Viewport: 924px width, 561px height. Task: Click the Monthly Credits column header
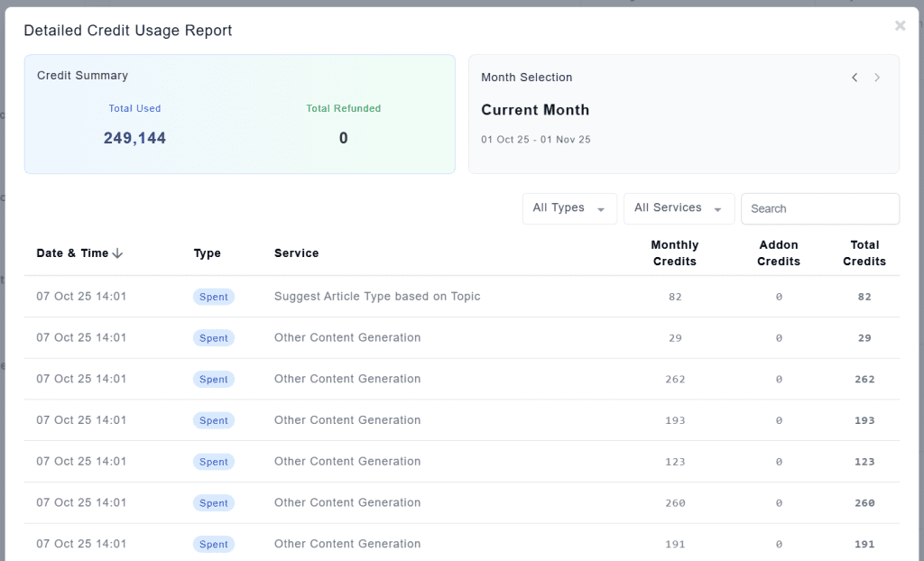[675, 253]
